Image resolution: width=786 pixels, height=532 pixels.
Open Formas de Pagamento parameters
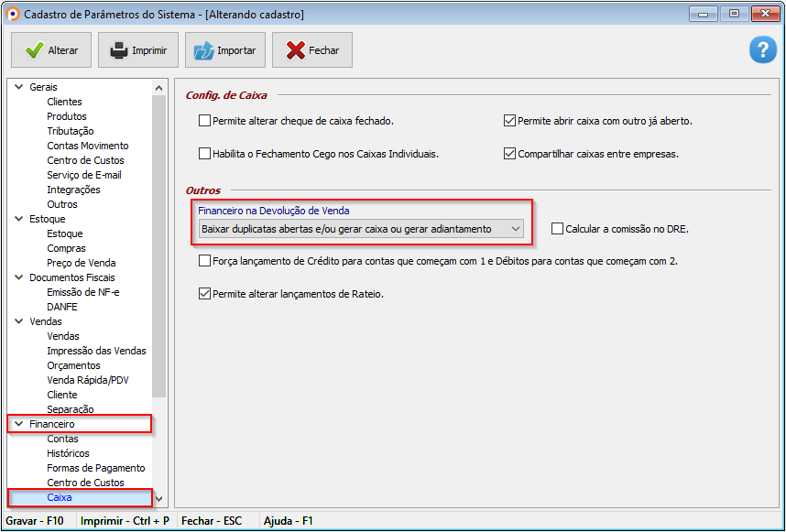(x=95, y=468)
